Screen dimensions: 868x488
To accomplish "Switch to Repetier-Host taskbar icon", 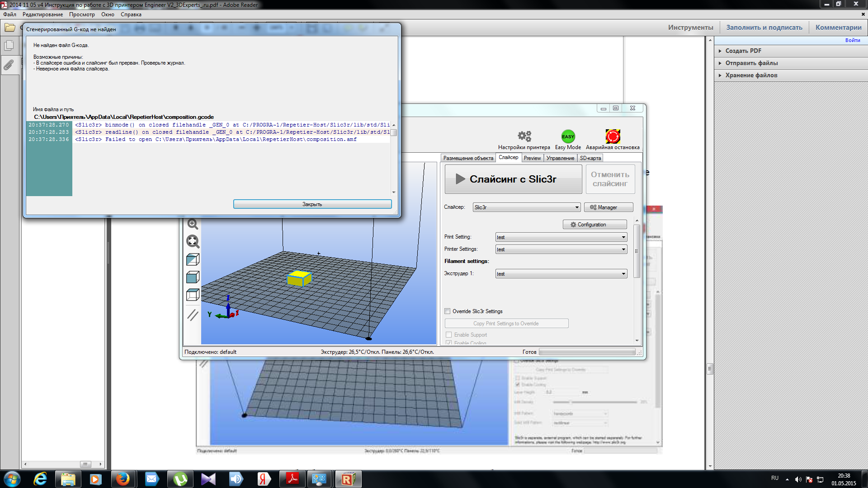I will pyautogui.click(x=348, y=479).
